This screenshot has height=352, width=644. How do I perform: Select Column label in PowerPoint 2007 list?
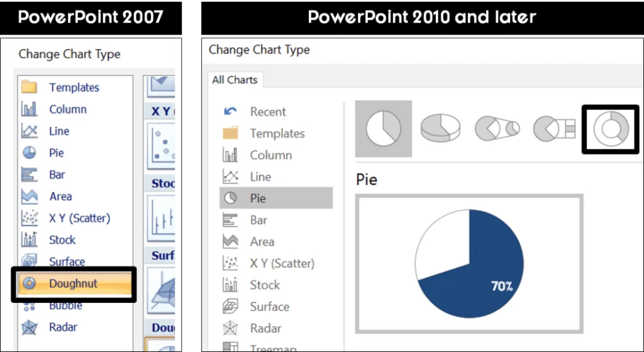(68, 109)
